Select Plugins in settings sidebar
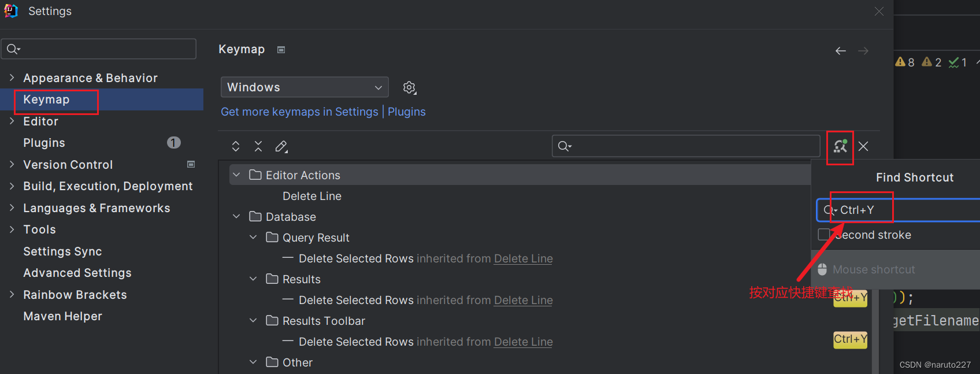Viewport: 980px width, 374px height. (x=44, y=143)
